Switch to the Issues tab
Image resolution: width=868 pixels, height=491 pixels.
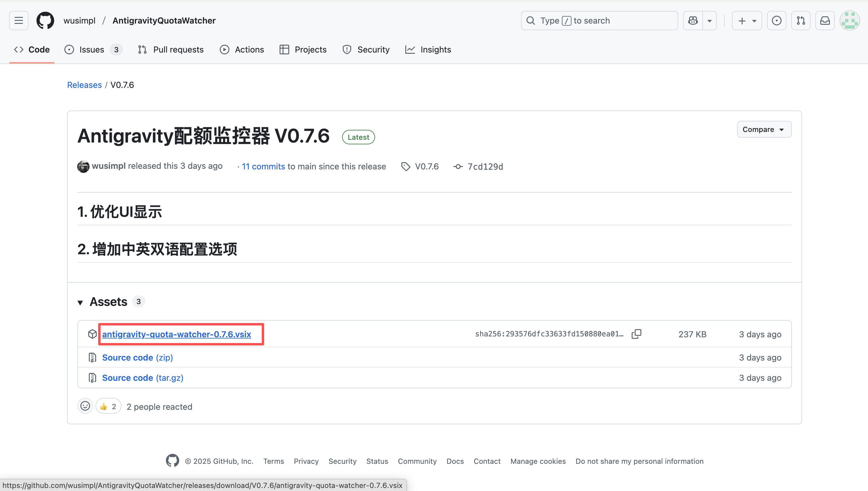(92, 50)
